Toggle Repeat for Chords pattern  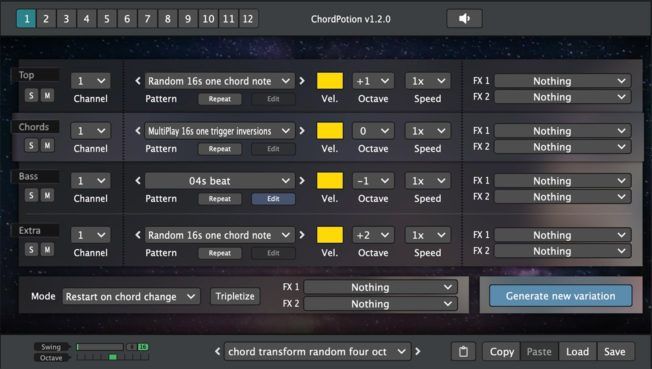[220, 149]
